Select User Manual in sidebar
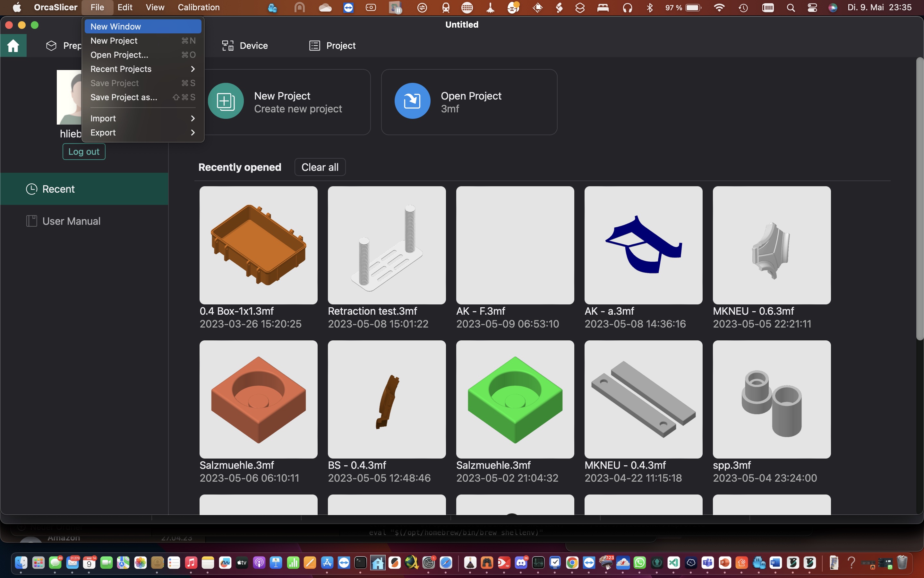Screen dimensions: 924x578 [84, 221]
